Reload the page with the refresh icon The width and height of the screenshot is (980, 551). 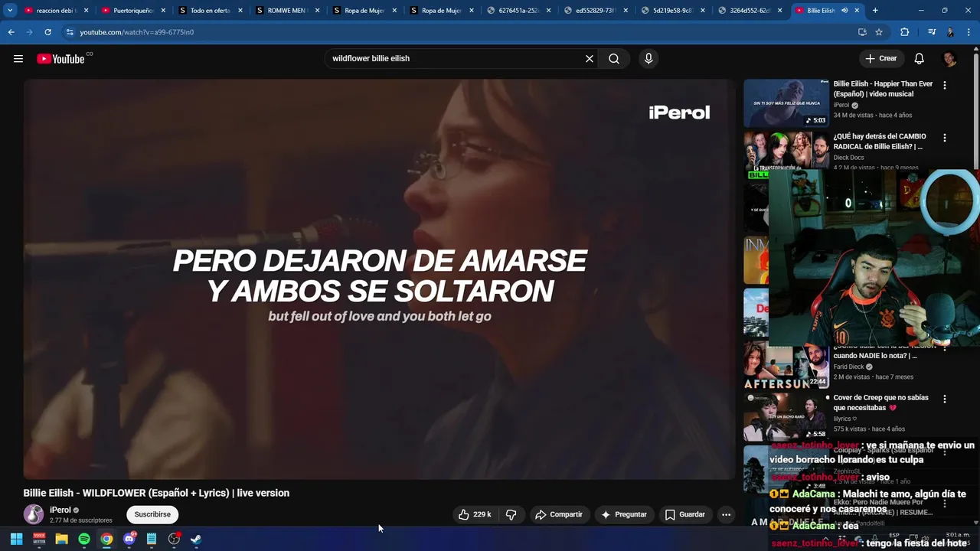pos(47,32)
